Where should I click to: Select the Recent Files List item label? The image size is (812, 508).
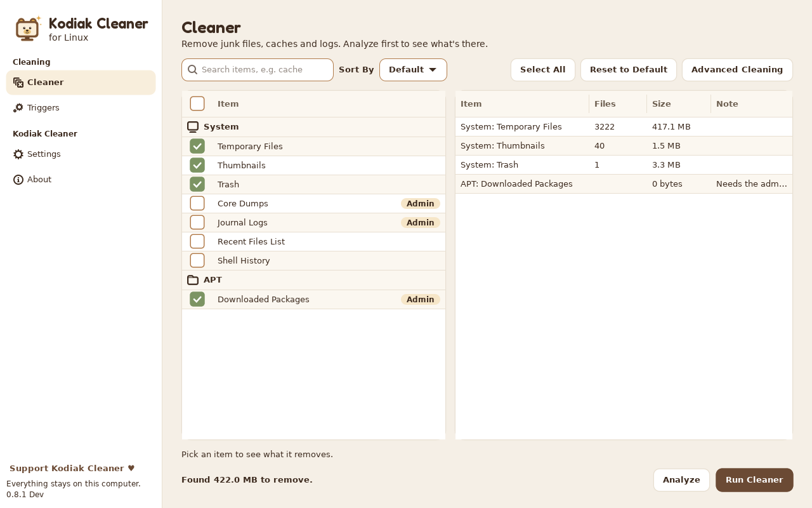(x=251, y=242)
